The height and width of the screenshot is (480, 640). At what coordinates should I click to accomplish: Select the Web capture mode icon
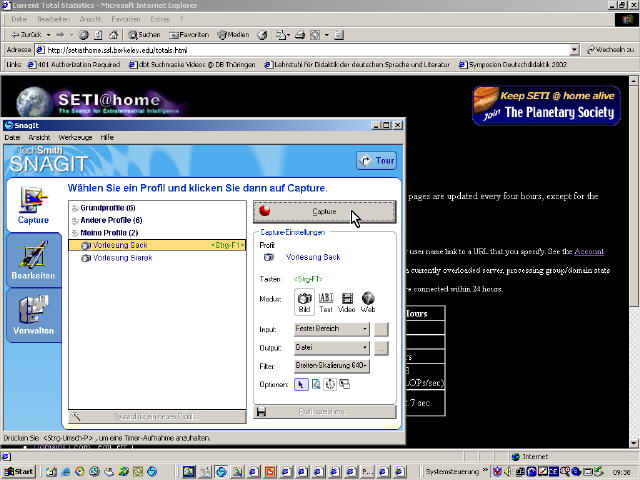[368, 299]
